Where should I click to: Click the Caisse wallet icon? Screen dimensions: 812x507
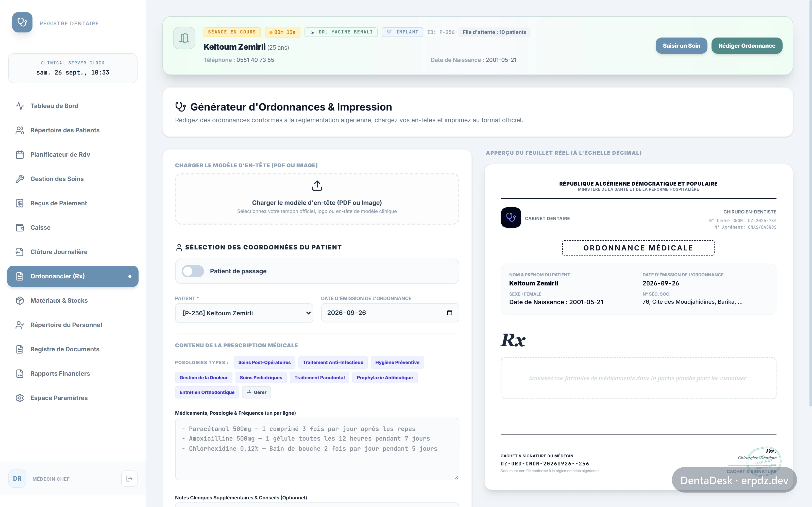(20, 228)
